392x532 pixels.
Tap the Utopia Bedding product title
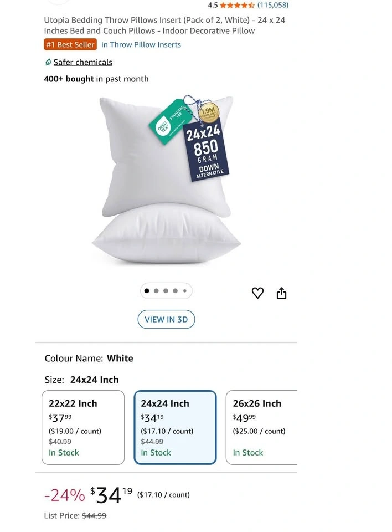click(164, 25)
